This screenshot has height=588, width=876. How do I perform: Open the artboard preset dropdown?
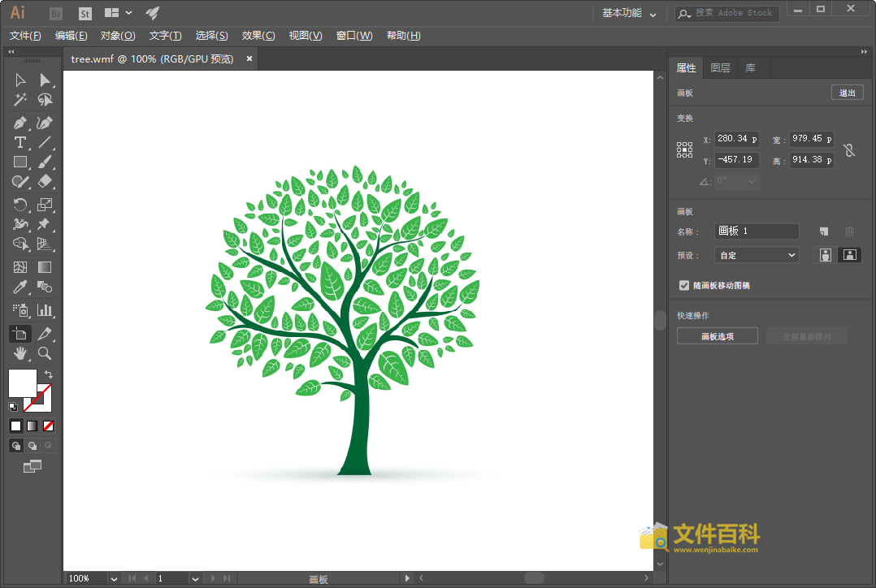[x=757, y=255]
